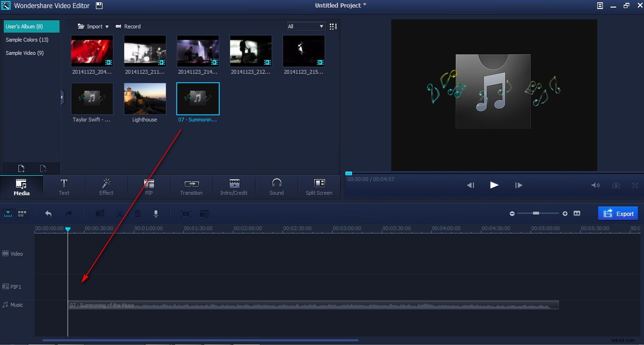Image resolution: width=644 pixels, height=345 pixels.
Task: Select the Lighthouse thumbnail in the album
Action: [145, 99]
